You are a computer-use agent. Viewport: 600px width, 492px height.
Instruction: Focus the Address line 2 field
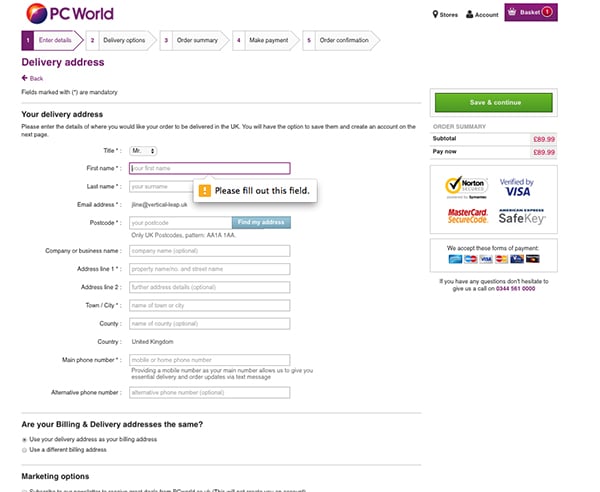coord(210,287)
